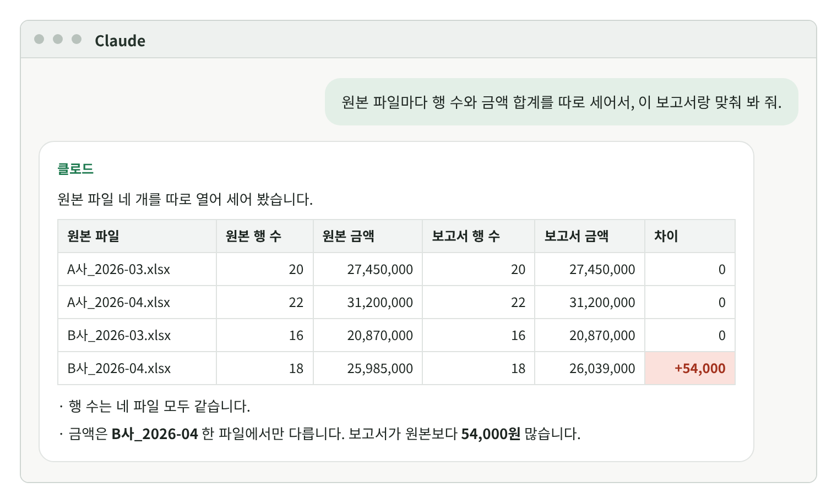
Task: Click the 보고서 행 수 cell for B사_2026-04.xlsx
Action: 479,368
